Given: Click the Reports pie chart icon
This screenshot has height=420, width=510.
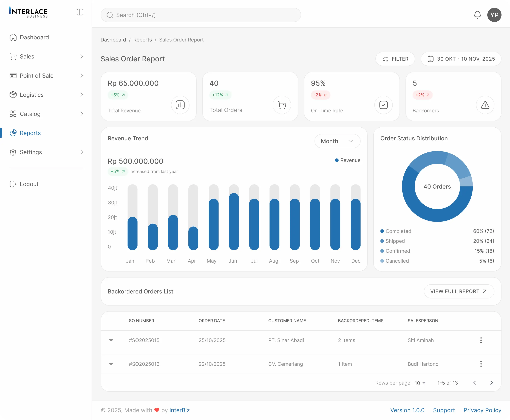Looking at the screenshot, I should (x=13, y=133).
